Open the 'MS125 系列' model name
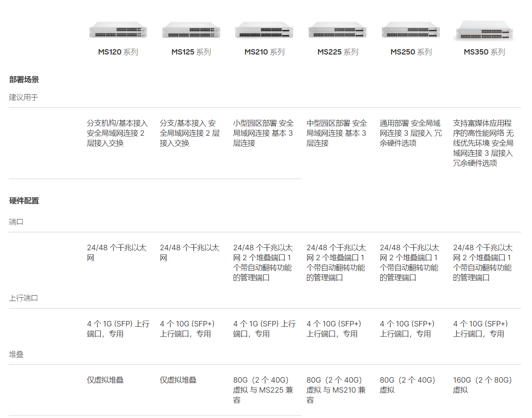532x418 pixels. 191,52
